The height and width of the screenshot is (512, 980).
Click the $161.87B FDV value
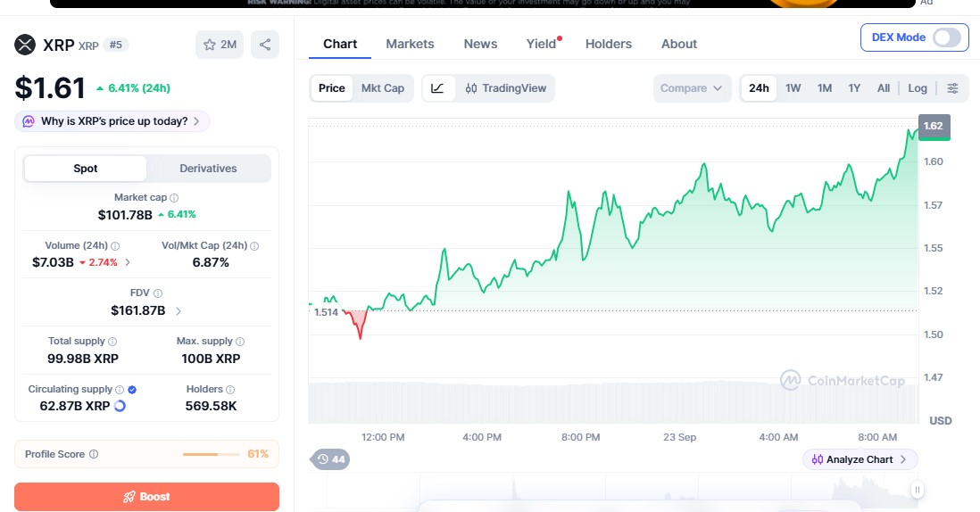tap(138, 311)
